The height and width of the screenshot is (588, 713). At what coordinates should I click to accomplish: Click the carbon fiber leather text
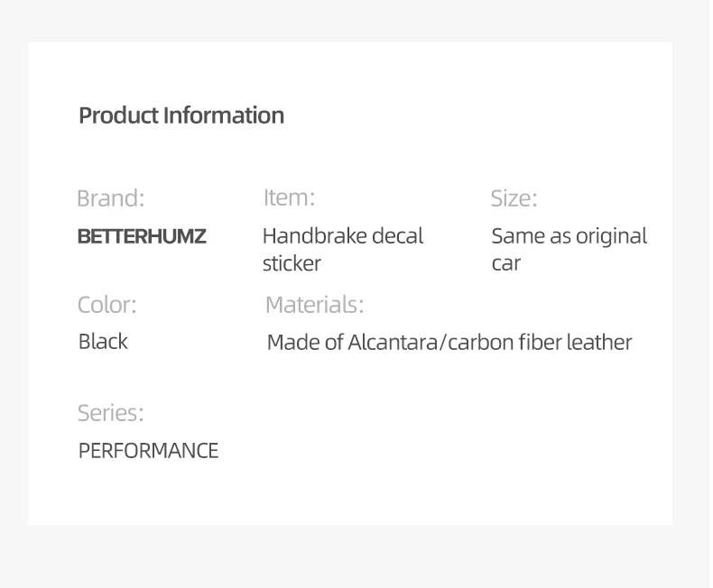coord(540,343)
